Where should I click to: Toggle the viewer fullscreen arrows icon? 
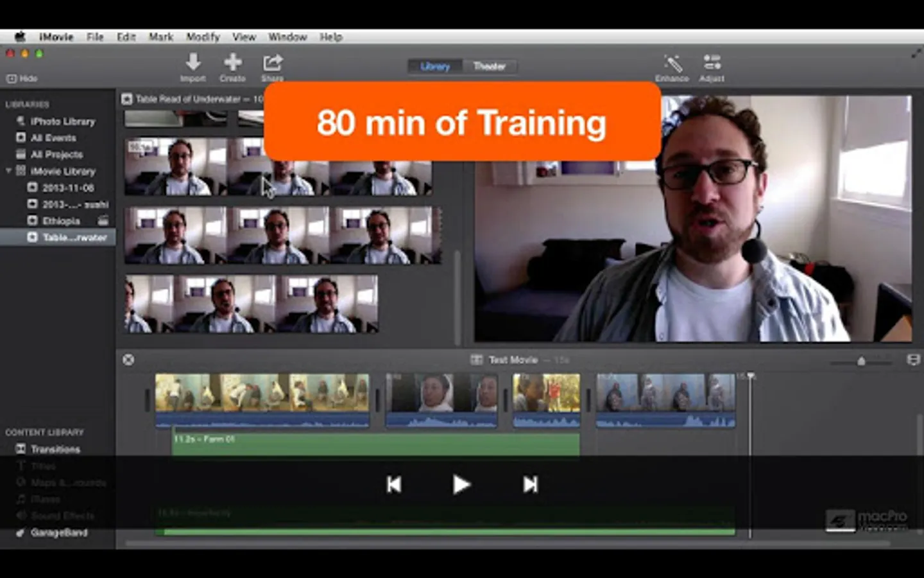(x=916, y=55)
